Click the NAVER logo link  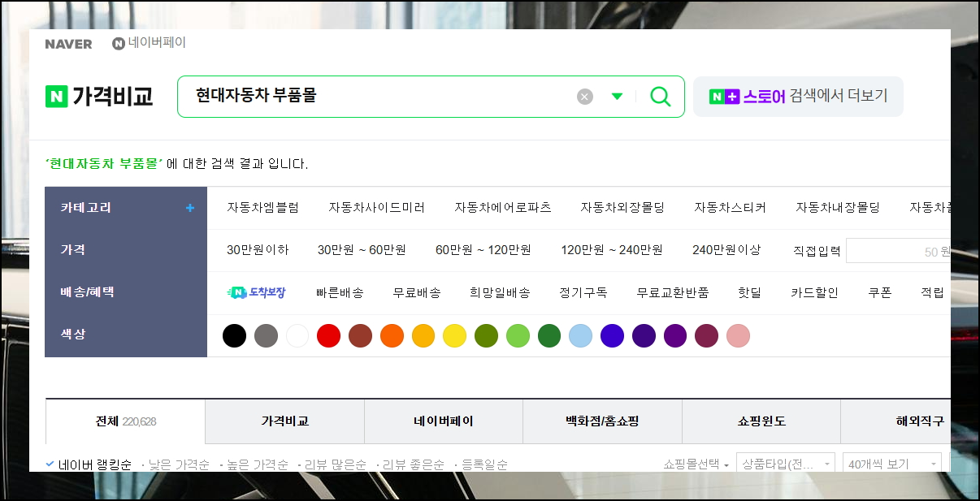tap(68, 44)
